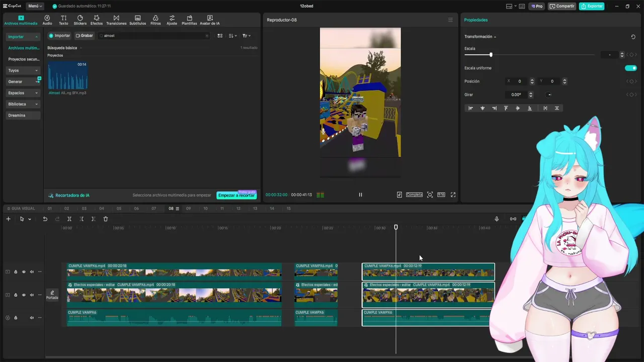Lock the audio track
The width and height of the screenshot is (644, 362).
[16, 318]
